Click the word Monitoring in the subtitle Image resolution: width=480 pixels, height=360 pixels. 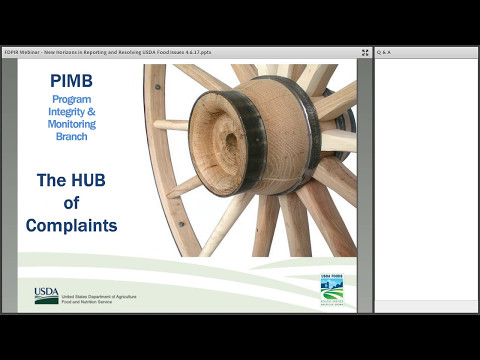pyautogui.click(x=72, y=124)
